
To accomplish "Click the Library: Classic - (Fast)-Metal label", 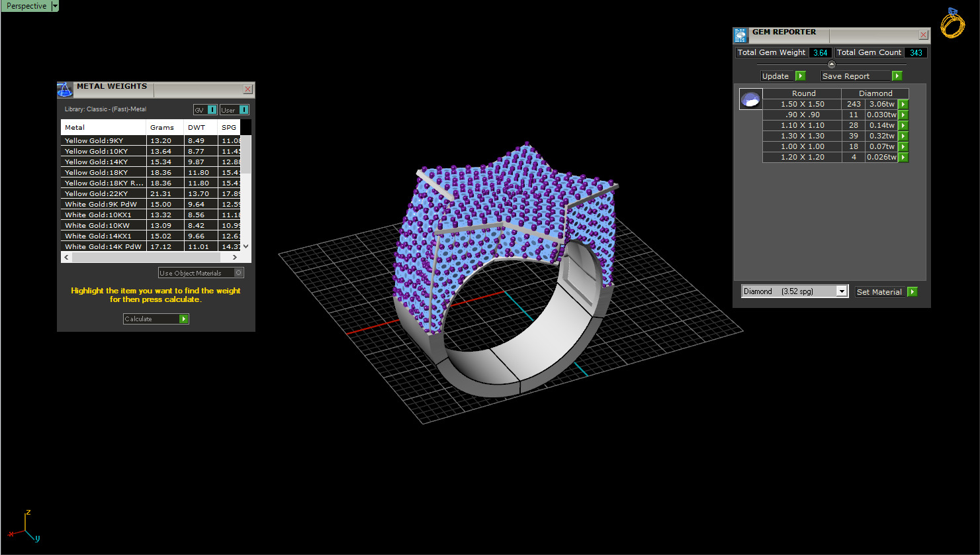I will [105, 109].
